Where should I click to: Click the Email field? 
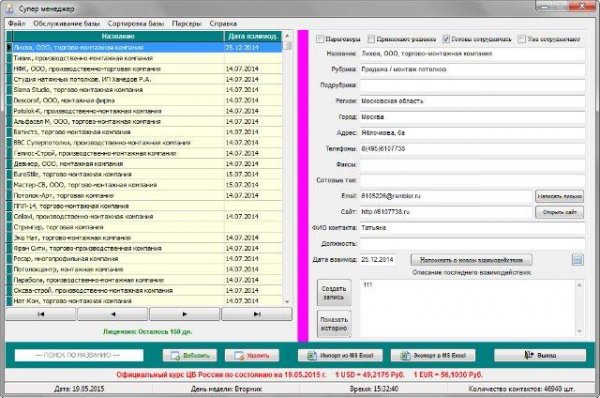pyautogui.click(x=446, y=196)
